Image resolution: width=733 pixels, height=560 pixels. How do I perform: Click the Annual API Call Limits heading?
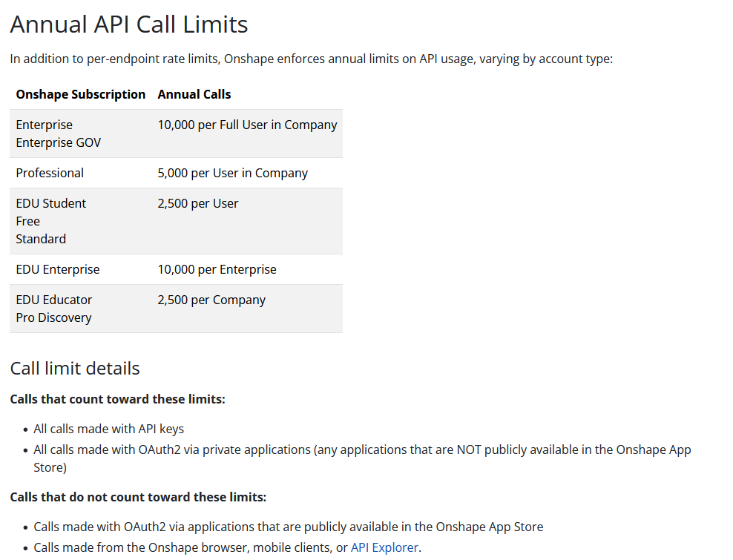pyautogui.click(x=129, y=24)
